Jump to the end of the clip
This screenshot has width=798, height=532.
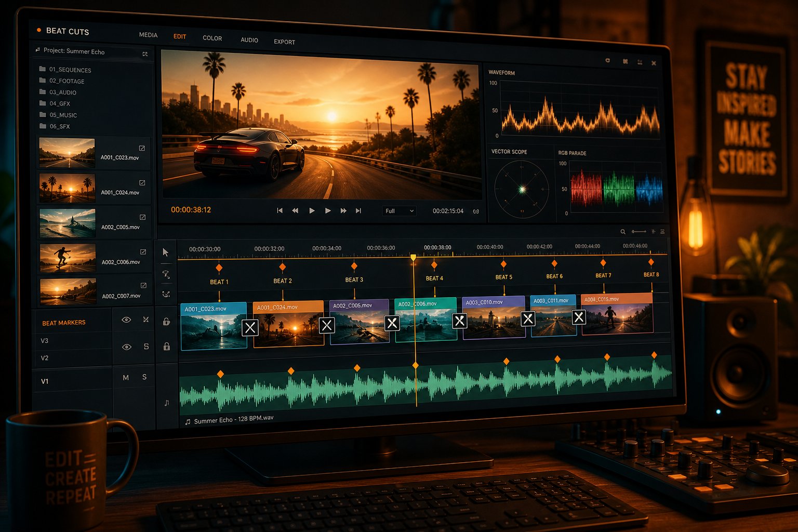(x=358, y=210)
